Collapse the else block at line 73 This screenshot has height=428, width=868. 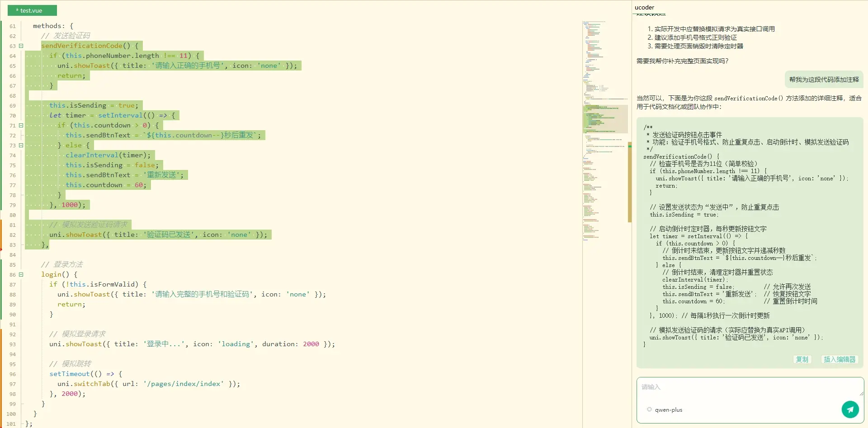click(x=21, y=145)
